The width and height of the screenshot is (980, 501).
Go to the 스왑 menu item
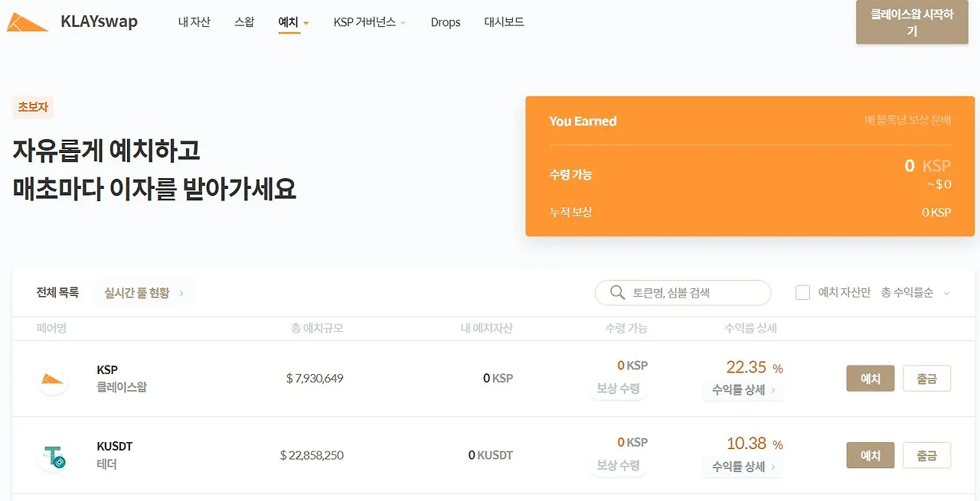pyautogui.click(x=244, y=22)
